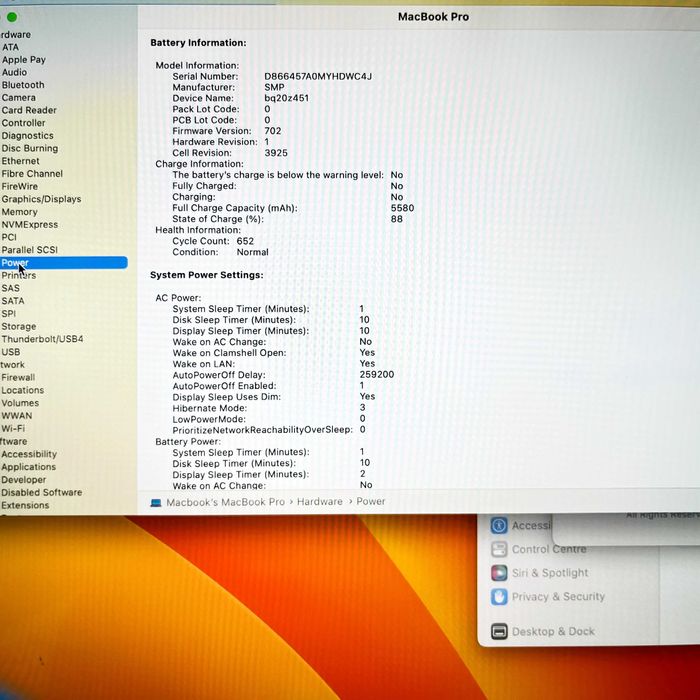700x700 pixels.
Task: Select USB in the sidebar
Action: 11,352
